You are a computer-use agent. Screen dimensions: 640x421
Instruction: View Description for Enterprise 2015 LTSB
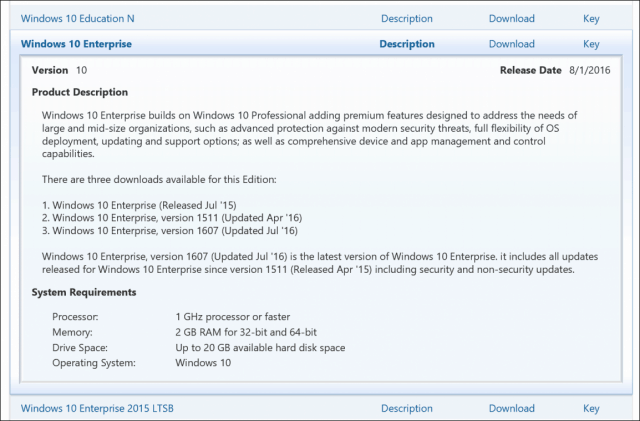[407, 408]
